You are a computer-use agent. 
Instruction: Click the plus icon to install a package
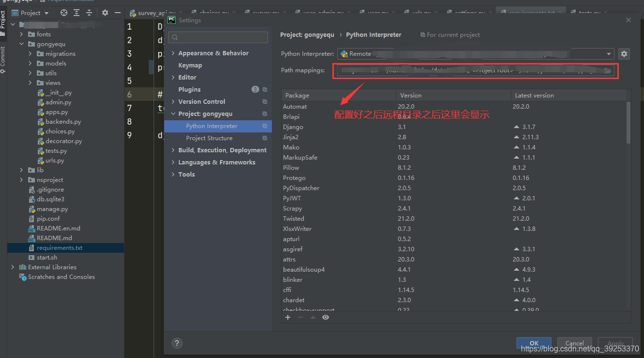coord(288,317)
